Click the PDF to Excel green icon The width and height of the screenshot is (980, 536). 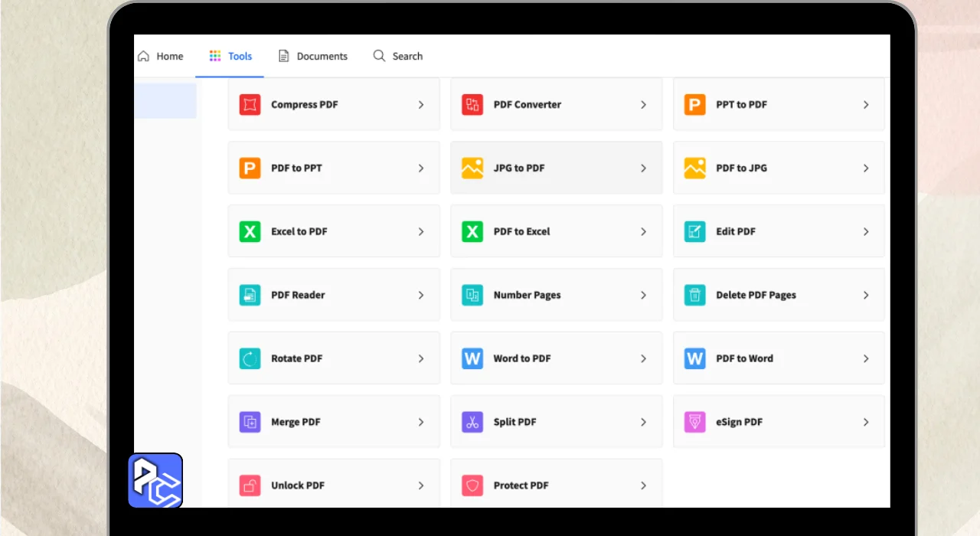pos(472,232)
